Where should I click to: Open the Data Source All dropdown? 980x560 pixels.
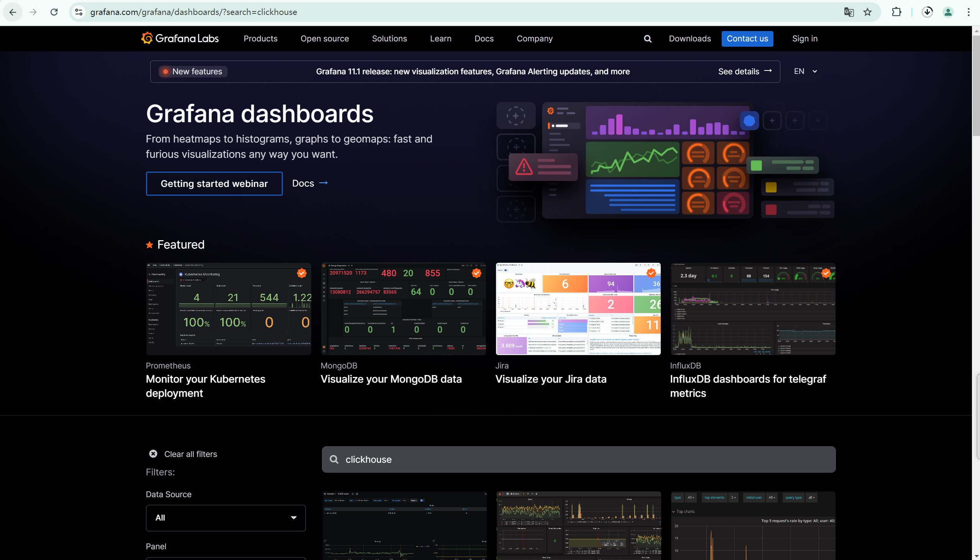[x=225, y=518]
